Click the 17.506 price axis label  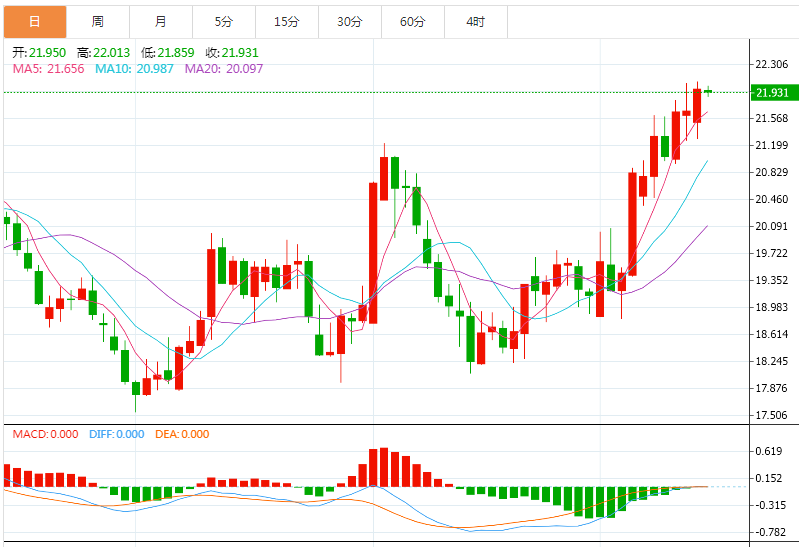tap(771, 415)
